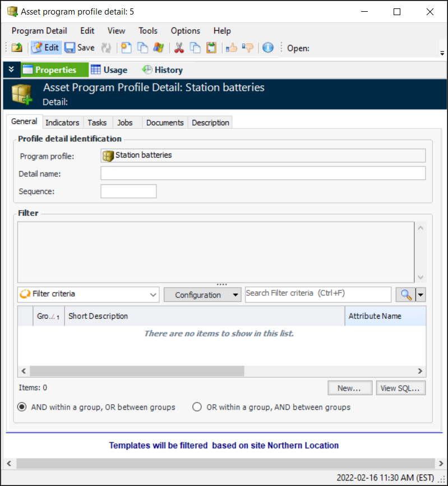The height and width of the screenshot is (486, 448).
Task: Click the asset profile icon in header banner
Action: coord(22,94)
